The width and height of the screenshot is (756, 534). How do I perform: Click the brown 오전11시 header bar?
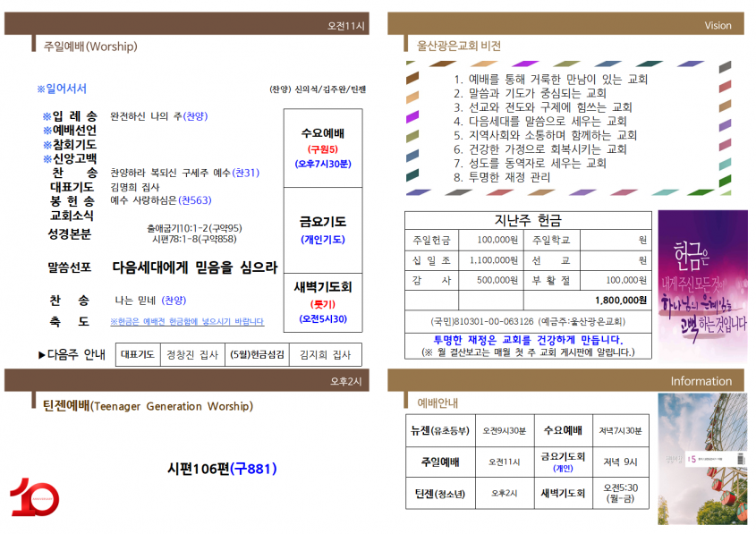(x=187, y=23)
